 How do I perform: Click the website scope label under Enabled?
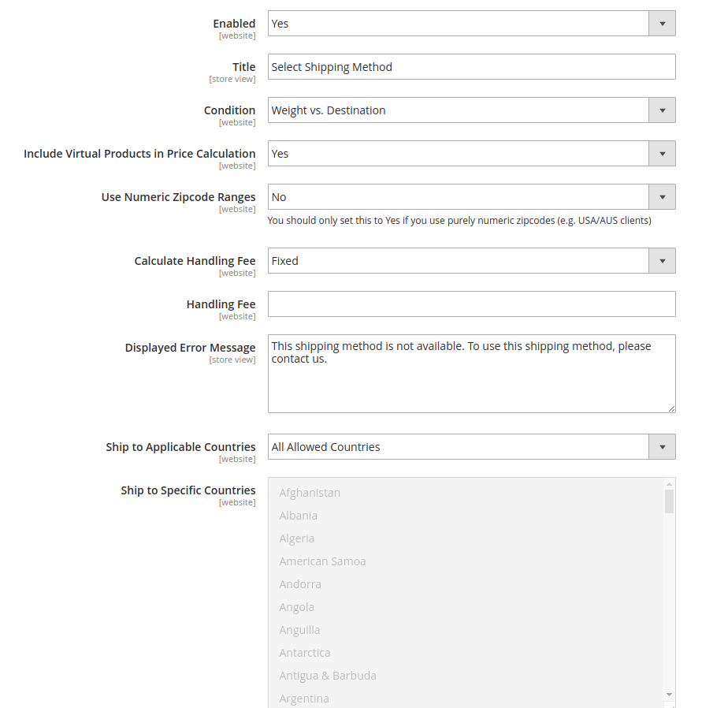237,35
